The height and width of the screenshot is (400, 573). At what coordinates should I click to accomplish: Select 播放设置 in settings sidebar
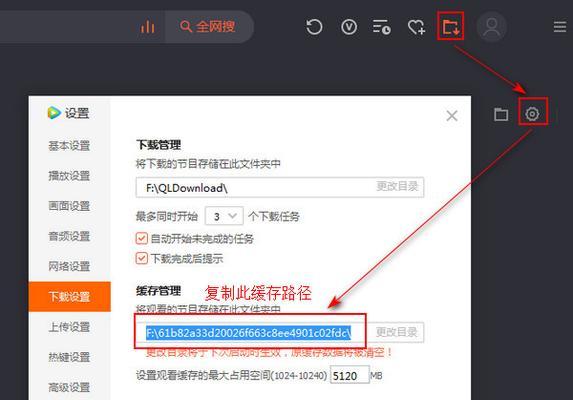(x=69, y=176)
